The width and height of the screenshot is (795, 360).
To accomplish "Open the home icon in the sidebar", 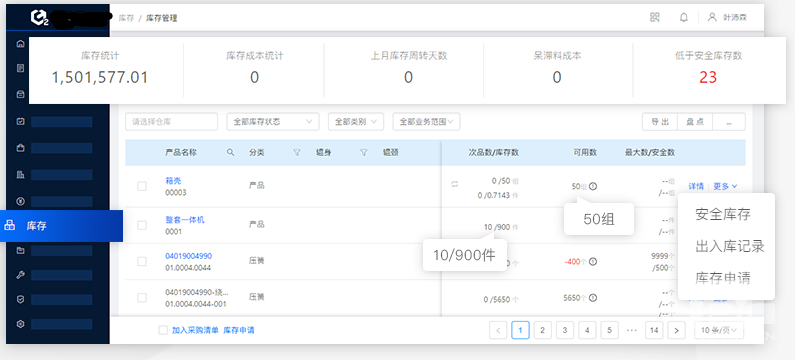I will click(x=21, y=44).
